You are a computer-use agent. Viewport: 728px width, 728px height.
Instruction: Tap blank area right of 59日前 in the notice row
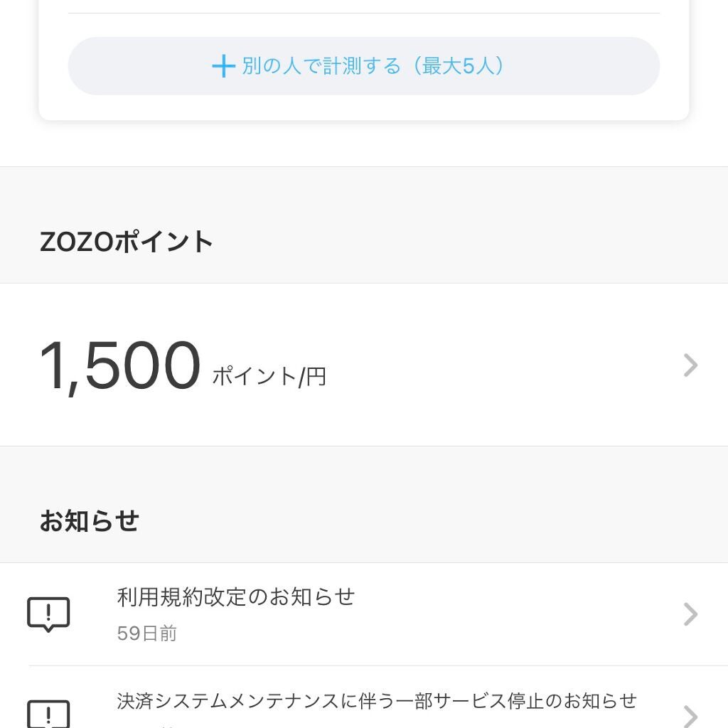click(427, 633)
